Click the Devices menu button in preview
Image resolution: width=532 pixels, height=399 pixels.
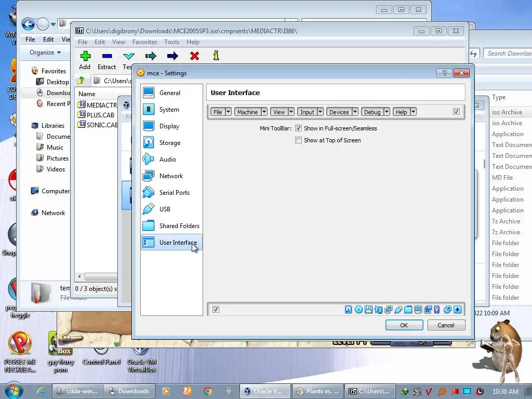point(339,112)
